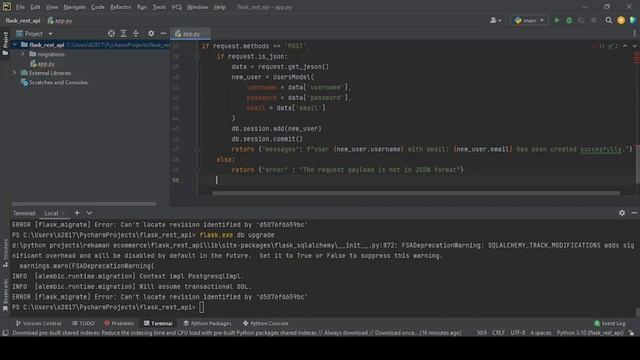Open the View menu
The height and width of the screenshot is (360, 640).
(x=52, y=7)
